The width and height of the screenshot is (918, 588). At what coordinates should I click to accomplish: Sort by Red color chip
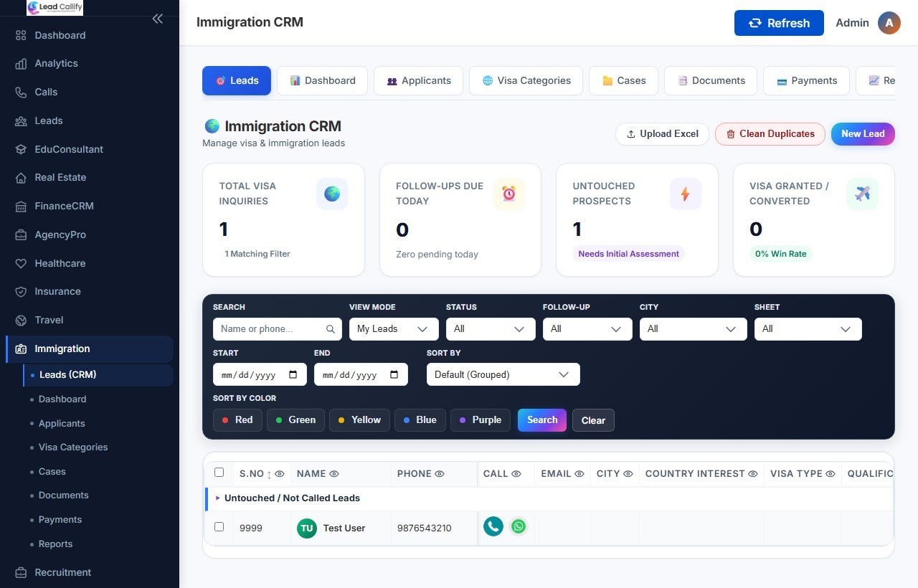tap(237, 420)
